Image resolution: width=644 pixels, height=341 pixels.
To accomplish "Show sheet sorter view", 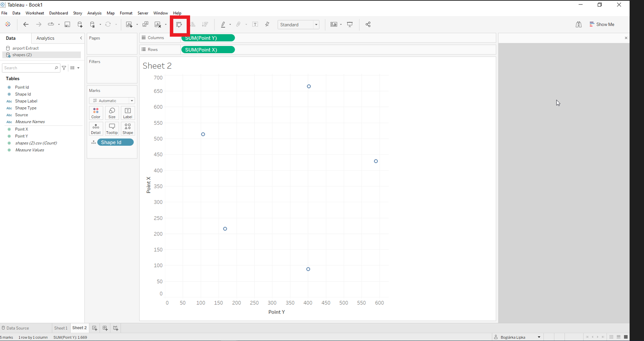I will [x=611, y=337].
